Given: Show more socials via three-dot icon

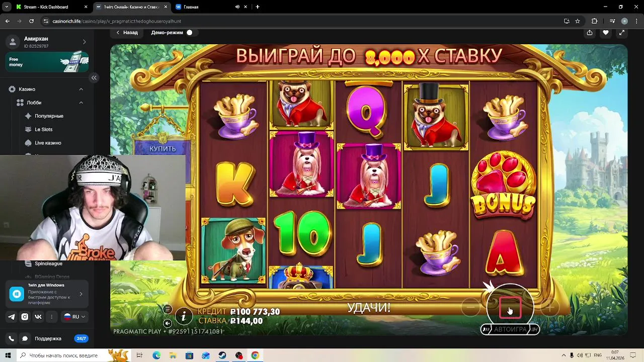Looking at the screenshot, I should coord(51,317).
